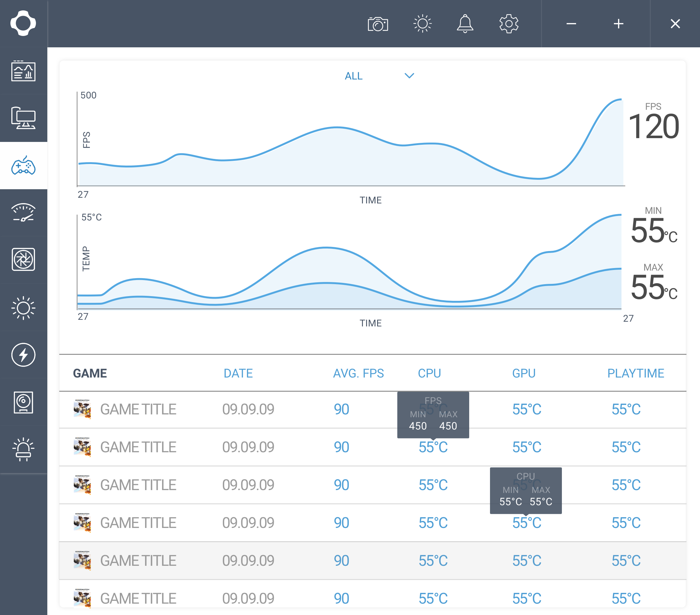This screenshot has width=700, height=615.
Task: Open the ALL dropdown label
Action: coord(353,76)
